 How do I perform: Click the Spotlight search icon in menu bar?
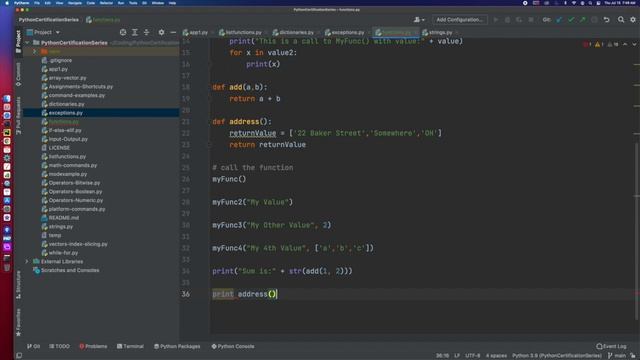[x=590, y=3]
